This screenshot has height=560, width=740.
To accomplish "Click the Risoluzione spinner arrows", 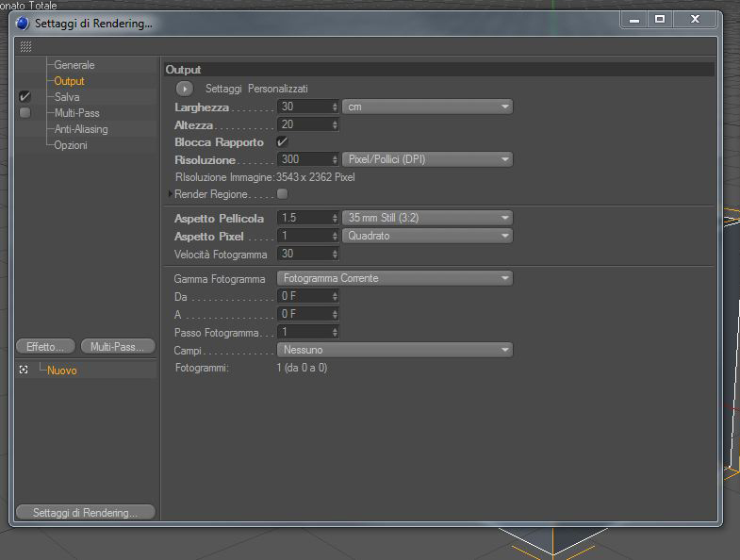I will pos(335,160).
